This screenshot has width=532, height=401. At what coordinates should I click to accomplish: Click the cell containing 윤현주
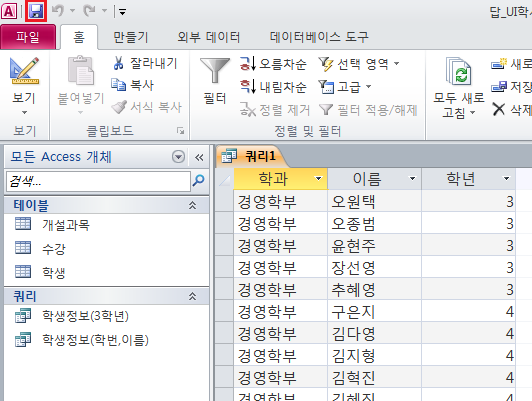[375, 246]
